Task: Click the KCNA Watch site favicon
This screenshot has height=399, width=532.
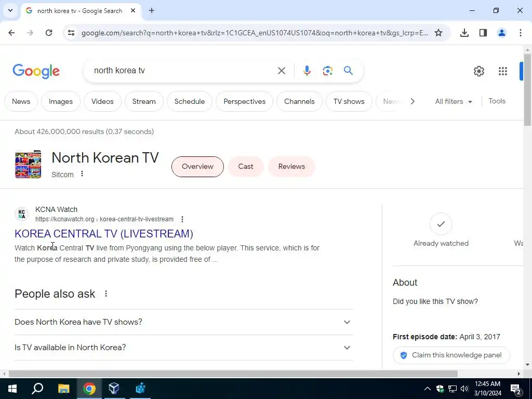Action: 22,214
